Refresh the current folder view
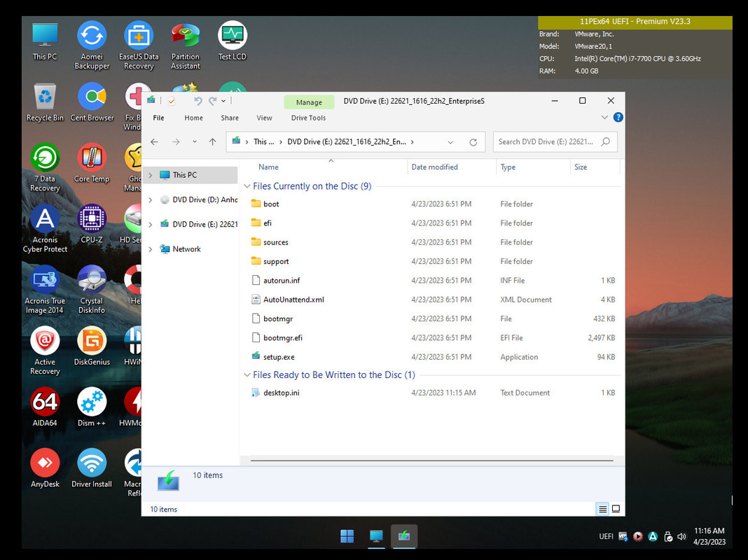Image resolution: width=748 pixels, height=560 pixels. point(473,142)
